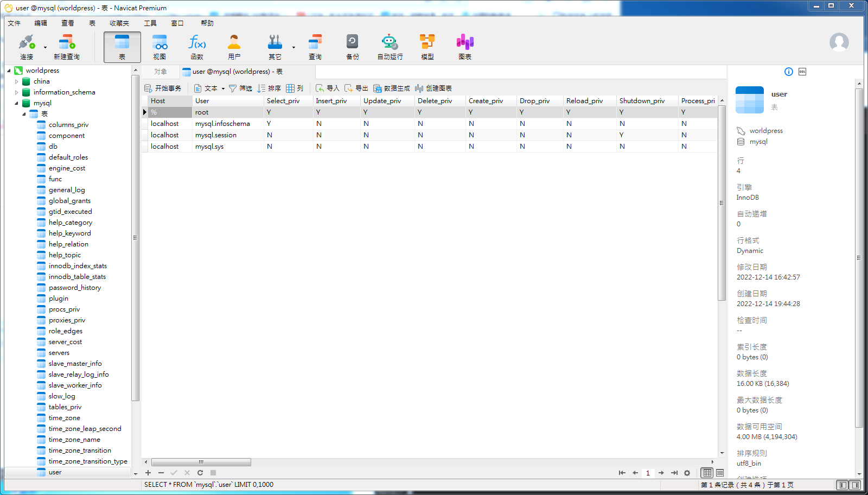Switch to the Objects (对象) tab
This screenshot has width=868, height=495.
click(161, 72)
